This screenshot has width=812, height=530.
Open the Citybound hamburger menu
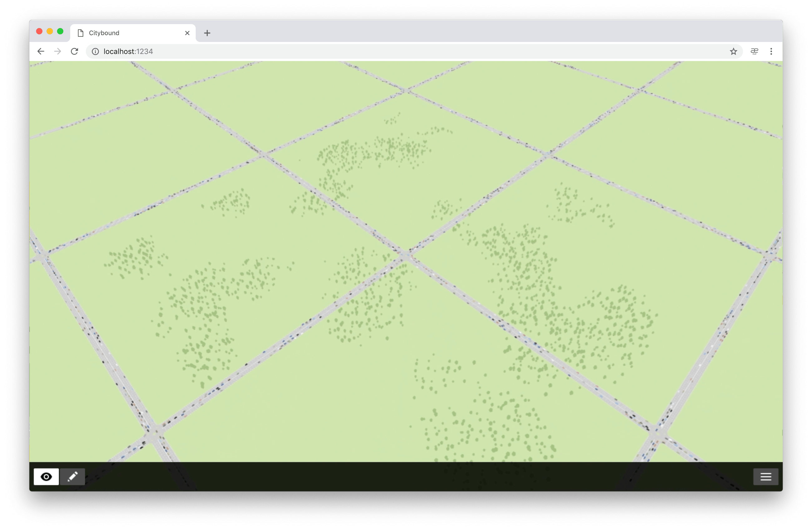(765, 477)
